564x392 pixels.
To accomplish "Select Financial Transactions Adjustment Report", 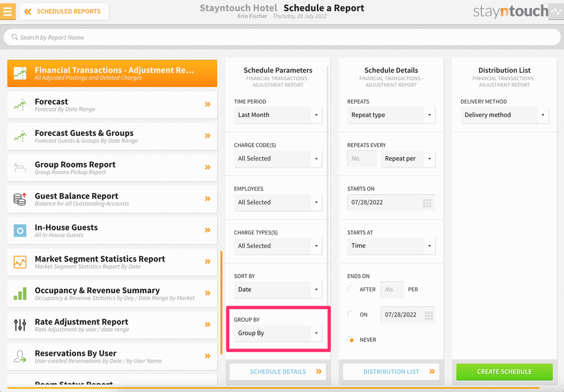I will (112, 73).
